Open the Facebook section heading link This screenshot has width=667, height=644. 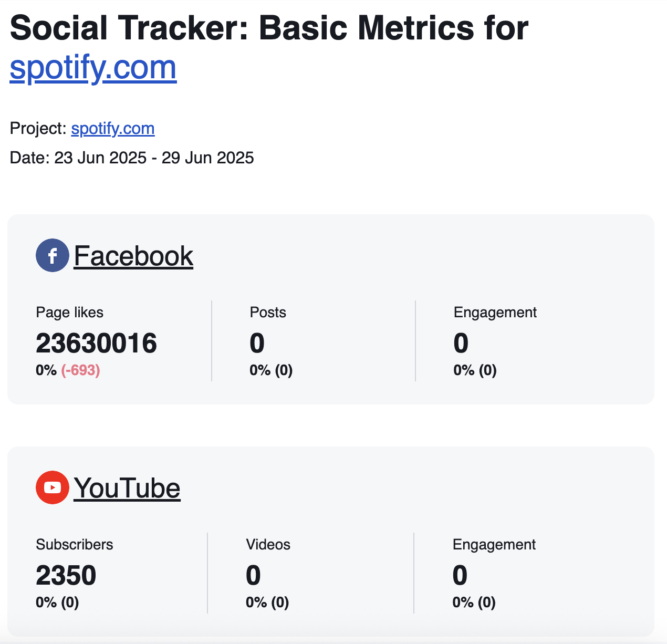click(133, 256)
